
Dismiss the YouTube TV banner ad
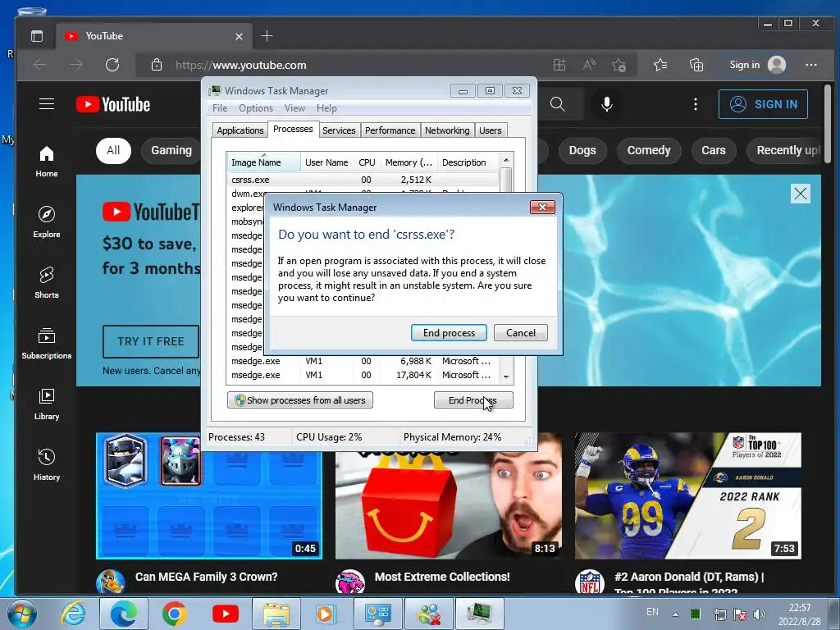point(801,194)
